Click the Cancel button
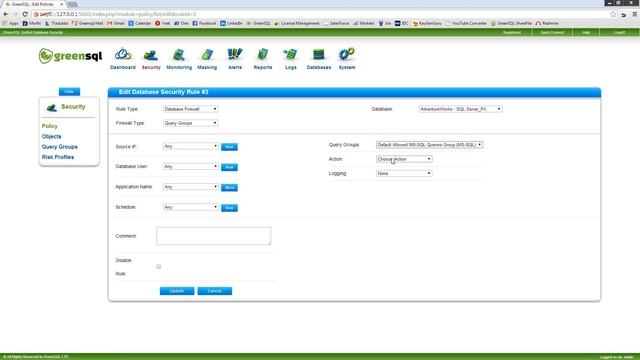 (x=215, y=291)
